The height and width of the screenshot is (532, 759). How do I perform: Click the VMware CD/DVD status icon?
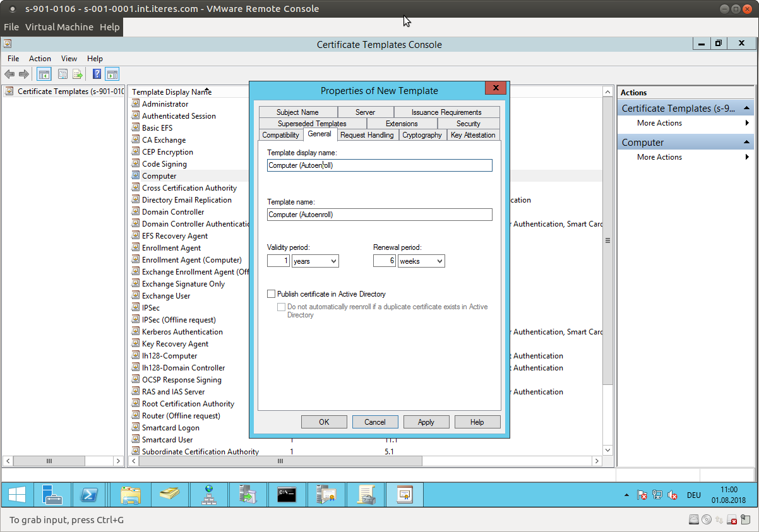[x=707, y=520]
